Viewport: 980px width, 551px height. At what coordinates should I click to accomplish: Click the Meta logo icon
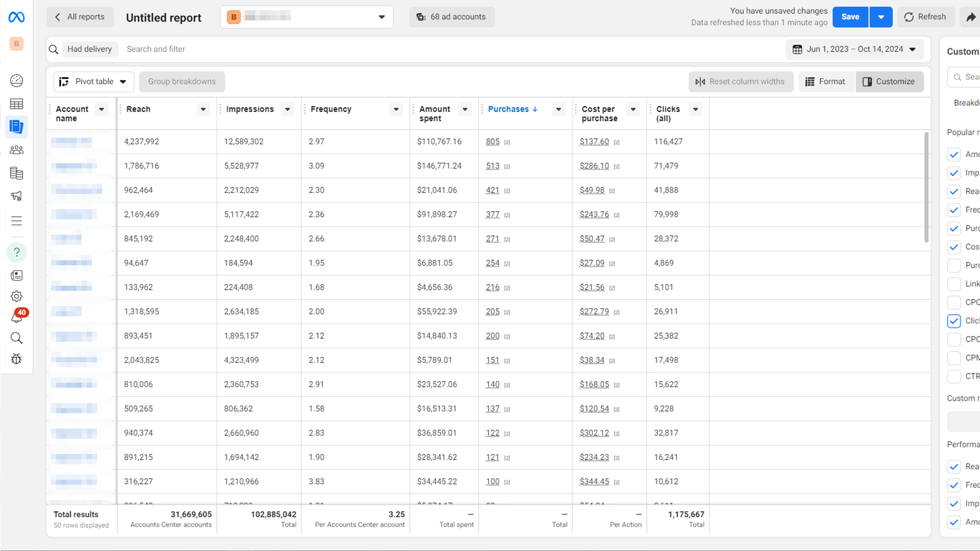tap(16, 17)
